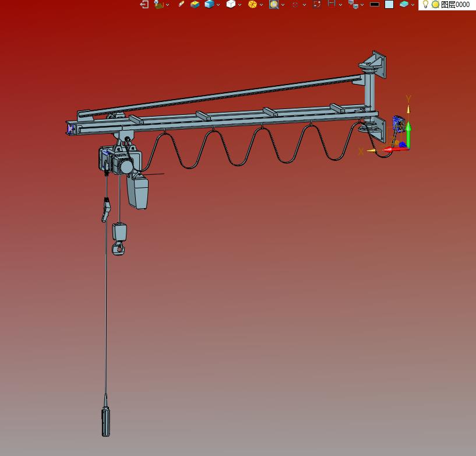Viewport: 476px width, 456px height.
Task: Click the teal layer slab icon
Action: click(404, 4)
